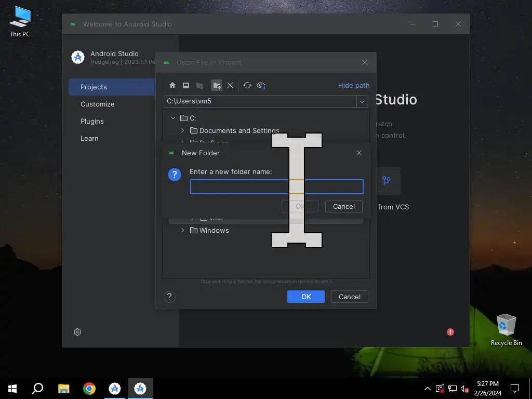
Task: Open help for file chooser dialog
Action: [169, 297]
